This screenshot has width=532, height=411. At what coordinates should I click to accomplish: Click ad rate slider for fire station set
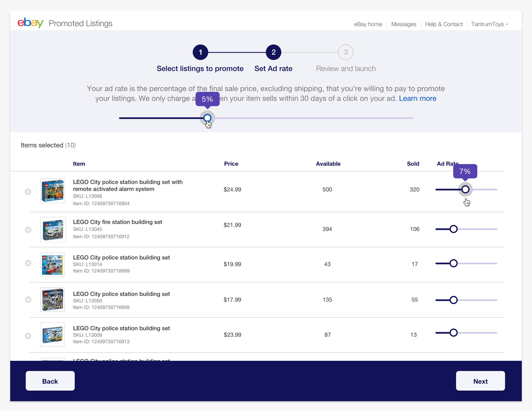(453, 229)
